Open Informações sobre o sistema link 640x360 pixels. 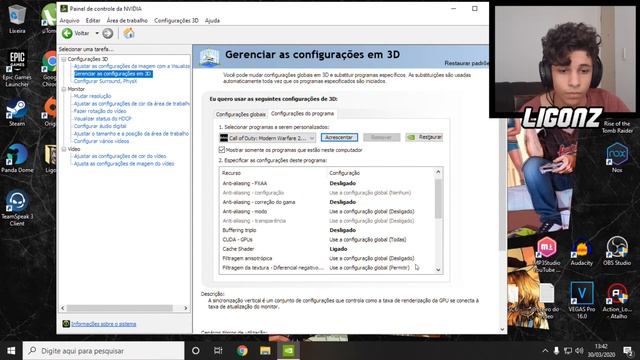coord(104,324)
